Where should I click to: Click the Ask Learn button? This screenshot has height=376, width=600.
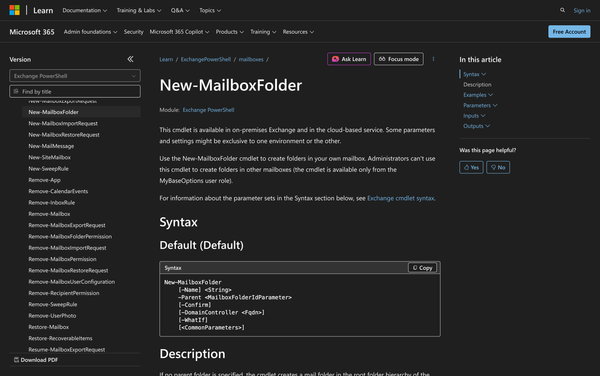tap(349, 59)
